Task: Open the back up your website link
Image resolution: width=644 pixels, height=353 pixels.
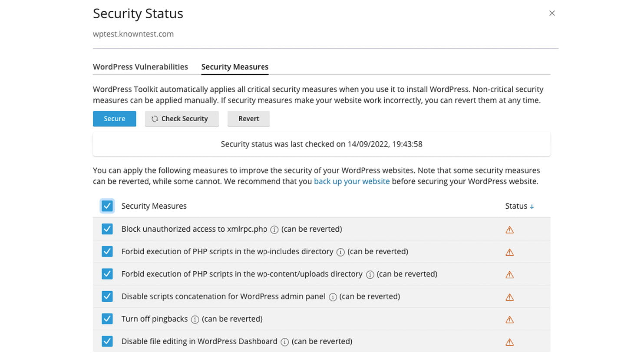Action: click(x=352, y=182)
